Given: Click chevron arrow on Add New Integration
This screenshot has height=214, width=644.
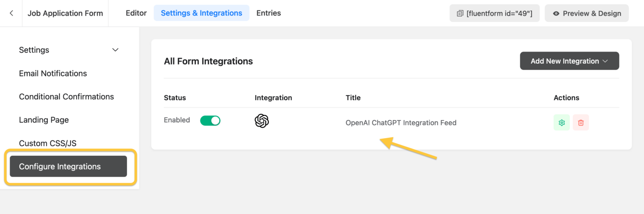Looking at the screenshot, I should tap(605, 61).
